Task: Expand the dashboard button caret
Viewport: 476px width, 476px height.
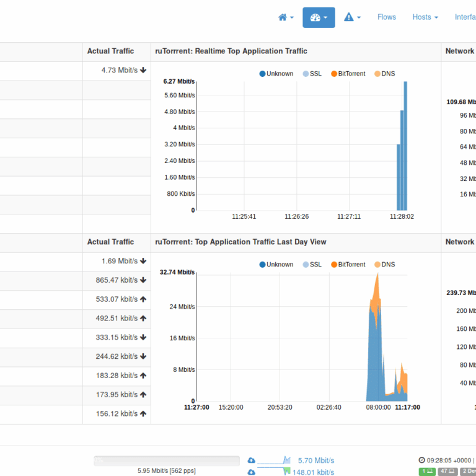Action: [x=325, y=17]
